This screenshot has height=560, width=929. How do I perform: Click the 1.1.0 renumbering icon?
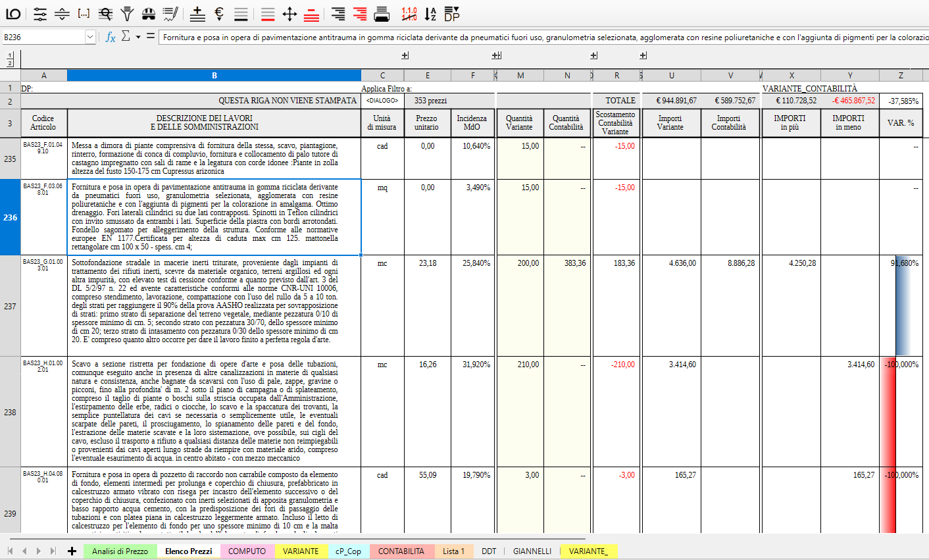point(408,13)
